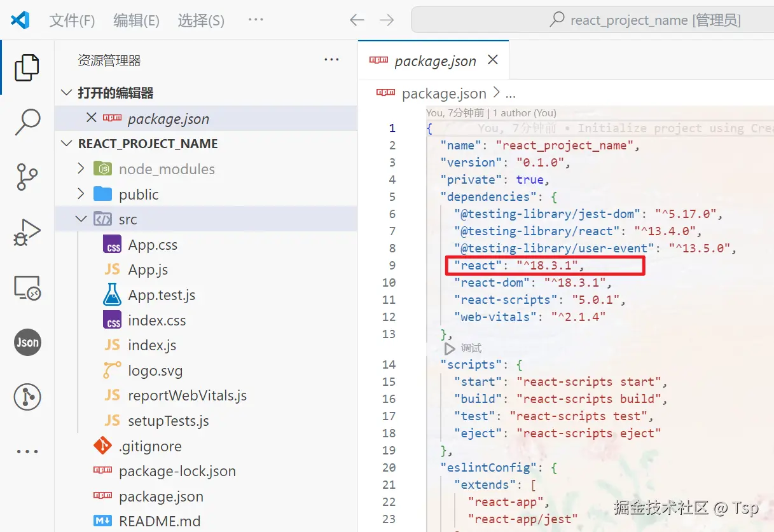Open index.css file
The image size is (774, 532).
coord(157,320)
